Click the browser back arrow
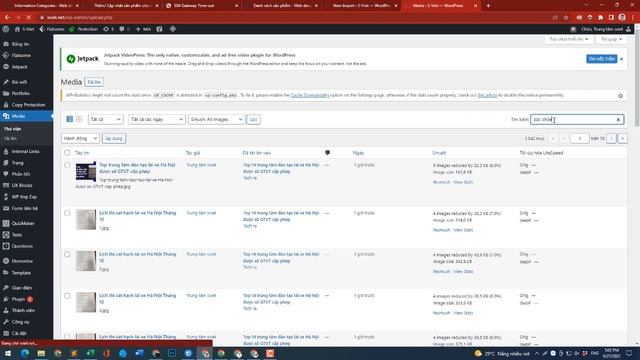The image size is (640, 360). [7, 18]
